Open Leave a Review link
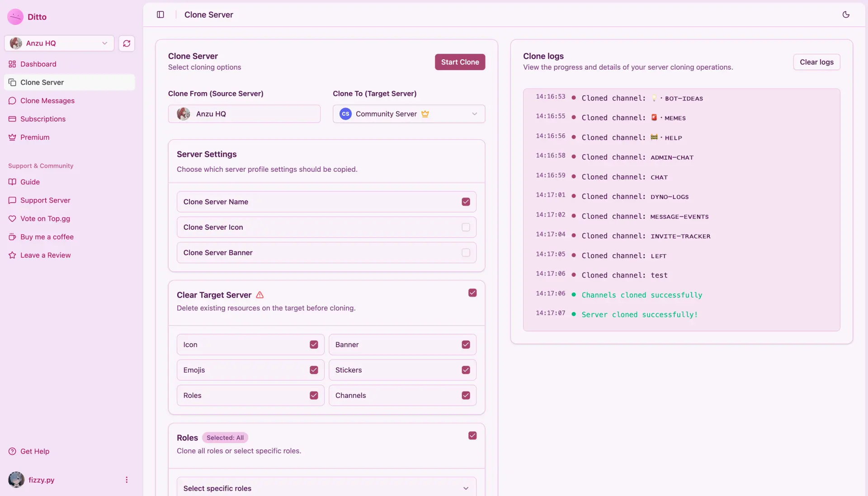The image size is (868, 496). pos(70,255)
